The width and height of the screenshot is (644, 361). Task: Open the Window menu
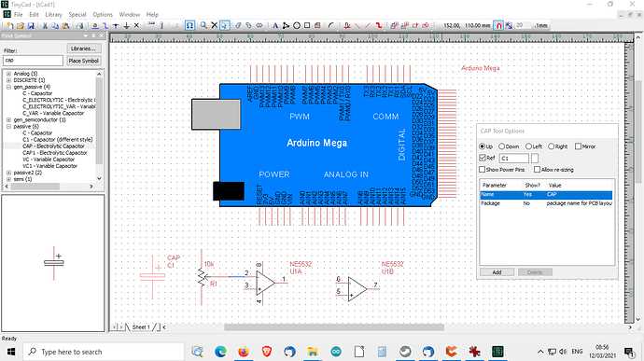(x=130, y=14)
